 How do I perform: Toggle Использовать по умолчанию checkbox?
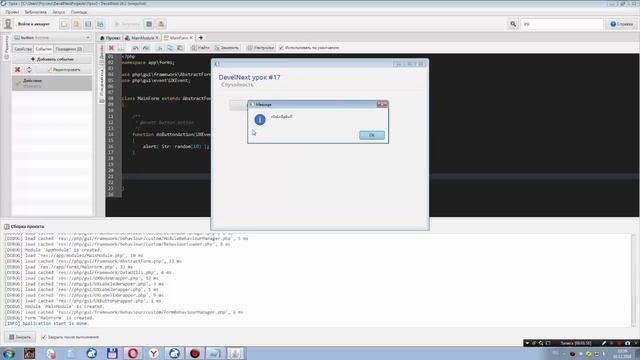pos(281,48)
